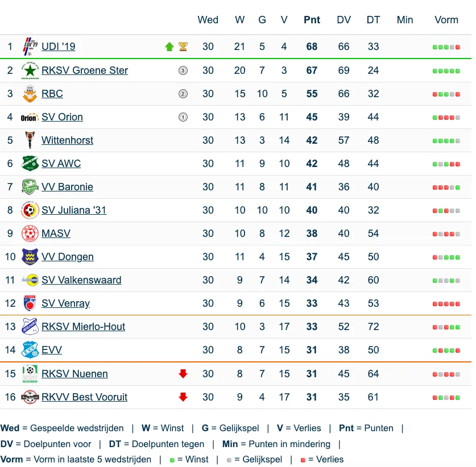Follow the RKSV Mierlo-Hout link

pos(83,326)
